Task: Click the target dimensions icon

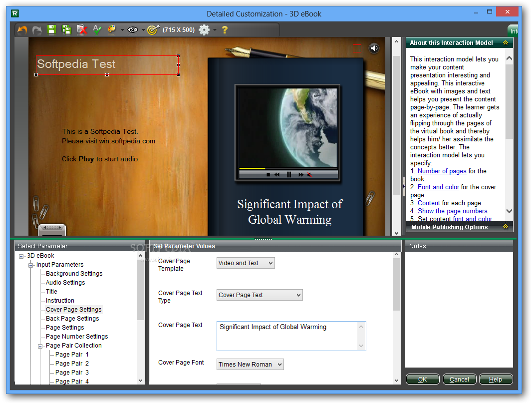Action: click(x=153, y=30)
